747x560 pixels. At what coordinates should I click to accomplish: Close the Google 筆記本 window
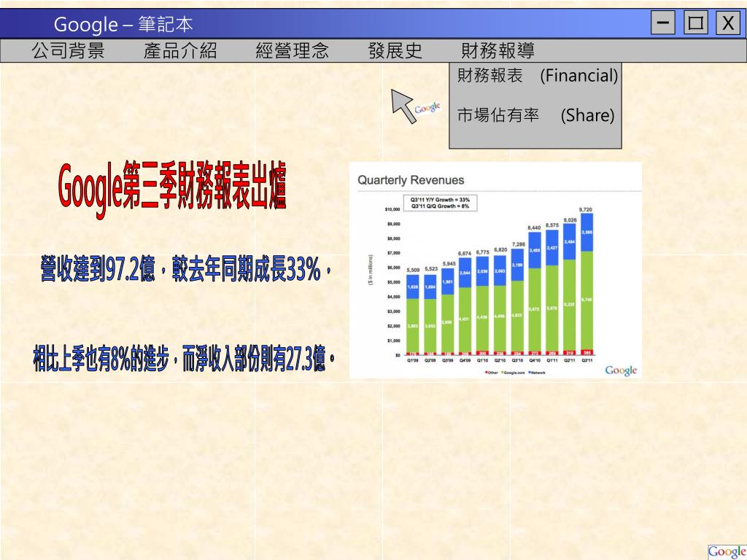(728, 23)
